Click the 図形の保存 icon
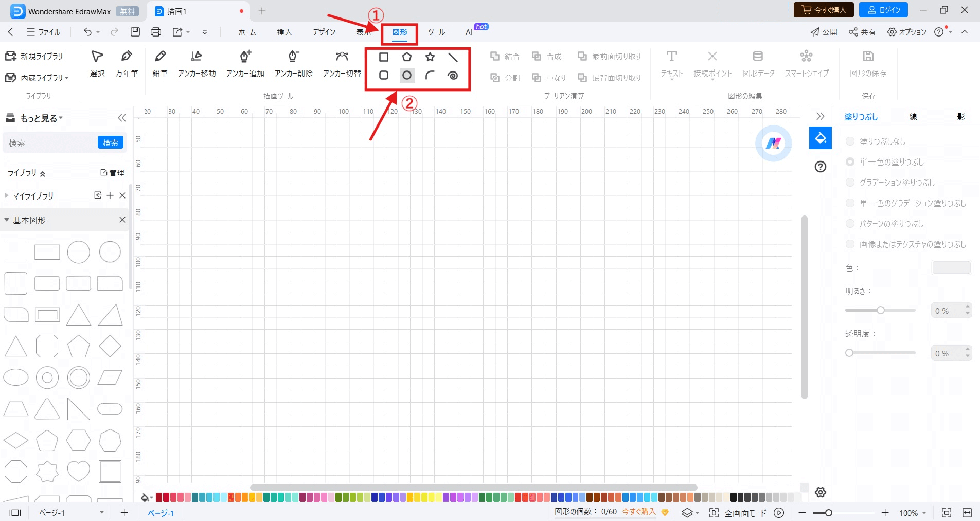980x521 pixels. tap(868, 64)
